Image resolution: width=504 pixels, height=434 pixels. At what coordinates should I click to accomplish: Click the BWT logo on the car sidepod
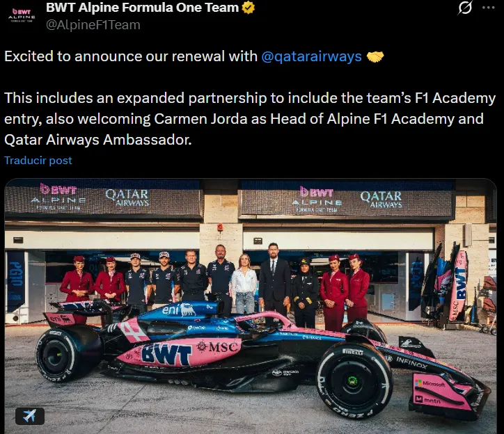[x=166, y=355]
